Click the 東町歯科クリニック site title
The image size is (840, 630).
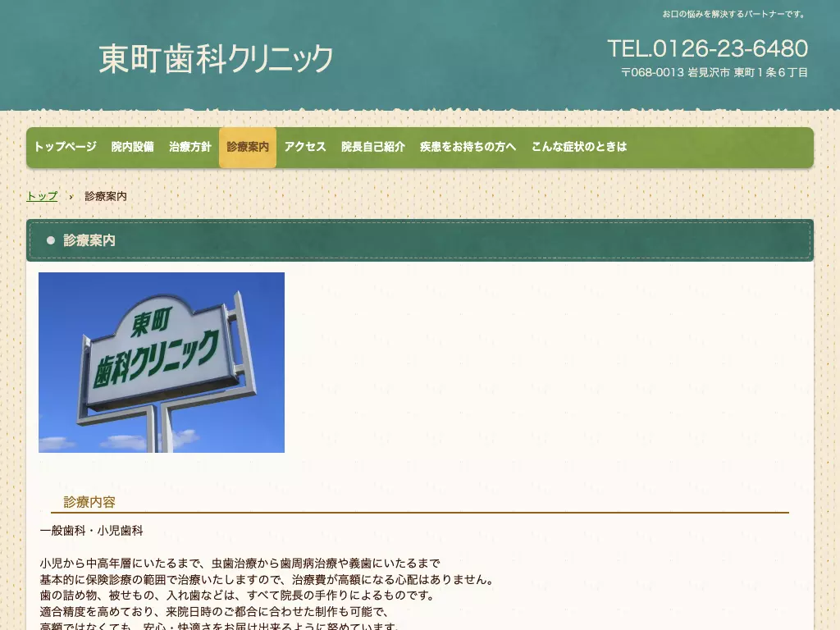pyautogui.click(x=216, y=58)
